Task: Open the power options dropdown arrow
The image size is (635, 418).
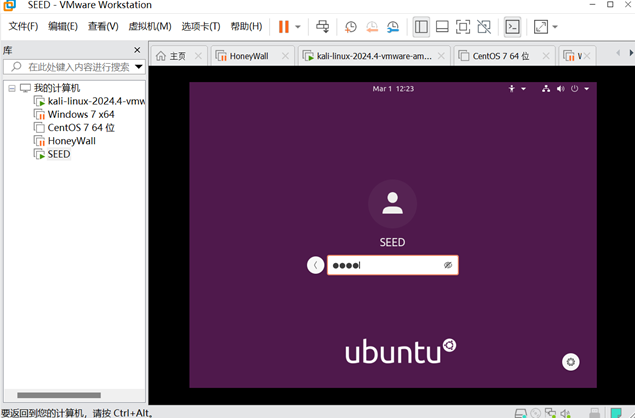Action: tap(298, 27)
